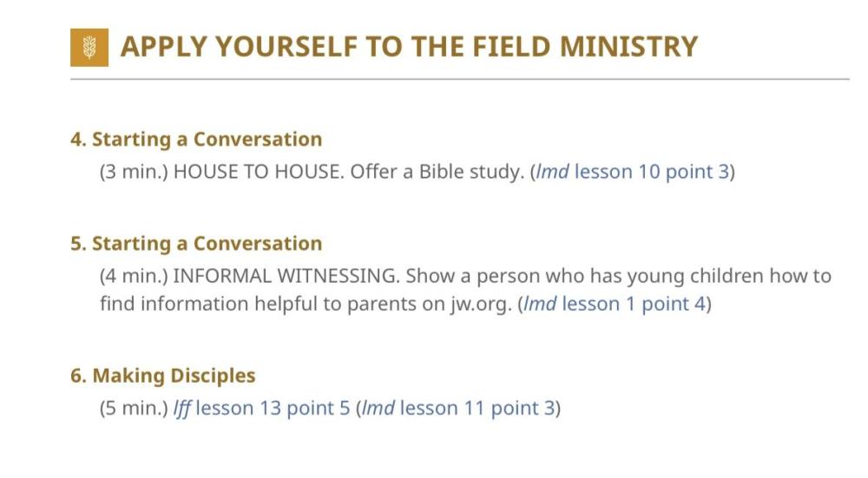Click the "Offer a Bible study" sentence
This screenshot has width=868, height=478.
pos(436,171)
